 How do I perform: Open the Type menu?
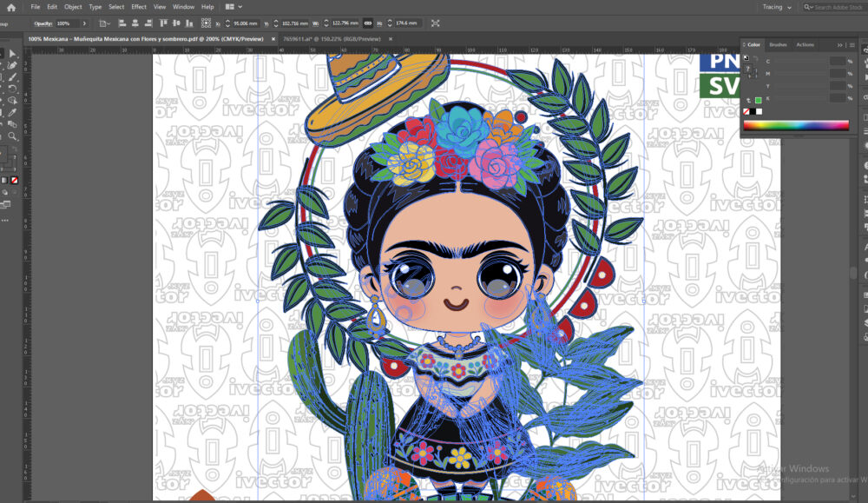(95, 7)
